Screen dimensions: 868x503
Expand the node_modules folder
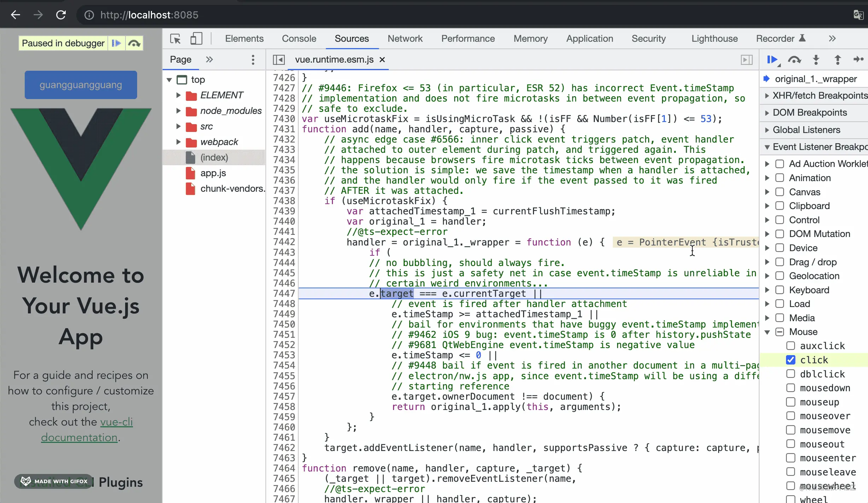coord(178,111)
